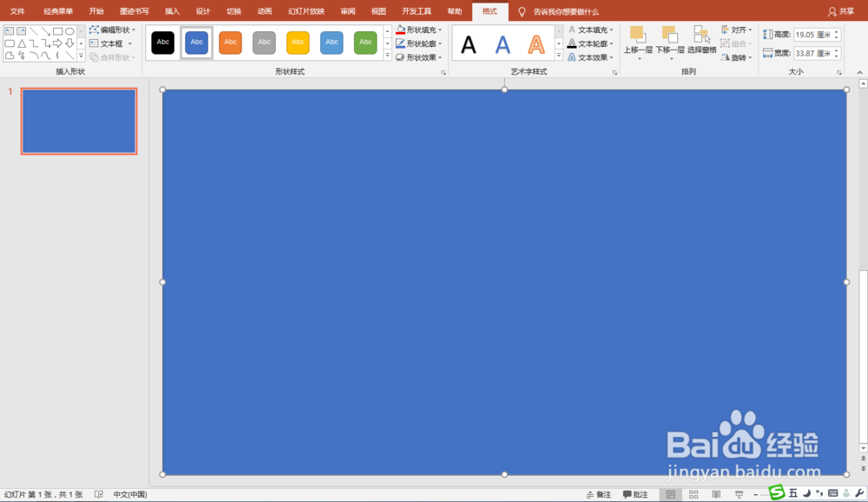868x502 pixels.
Task: Open Rotate (旋转) dropdown
Action: pyautogui.click(x=737, y=57)
